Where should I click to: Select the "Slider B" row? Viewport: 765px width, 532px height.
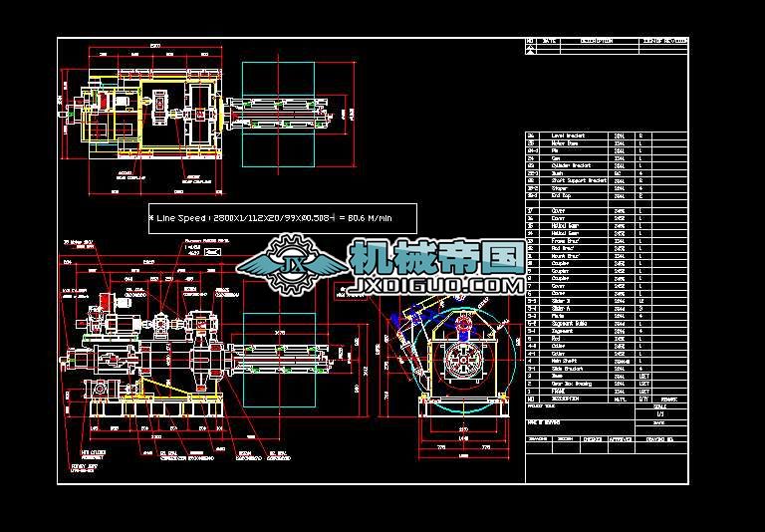pyautogui.click(x=607, y=301)
